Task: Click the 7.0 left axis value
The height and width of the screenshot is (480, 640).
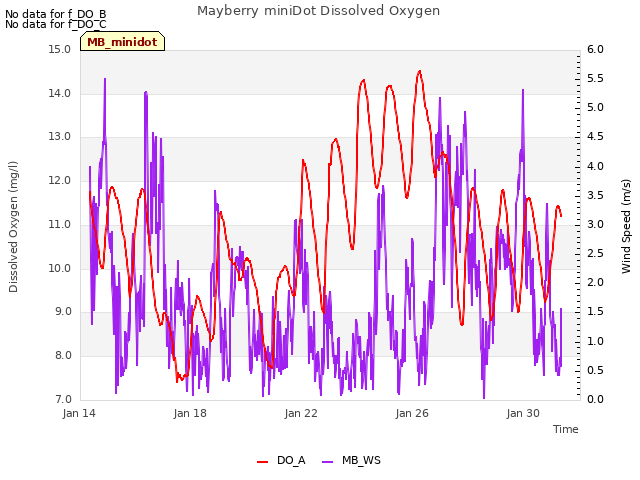Action: pyautogui.click(x=62, y=399)
